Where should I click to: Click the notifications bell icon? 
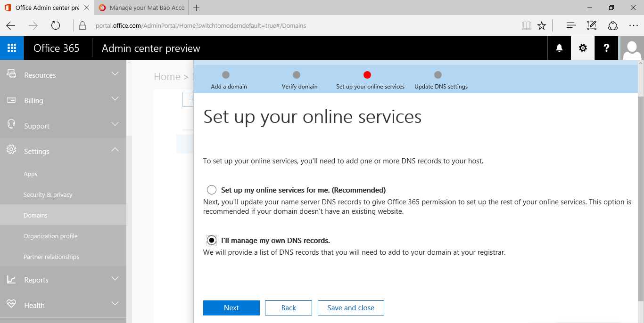559,48
